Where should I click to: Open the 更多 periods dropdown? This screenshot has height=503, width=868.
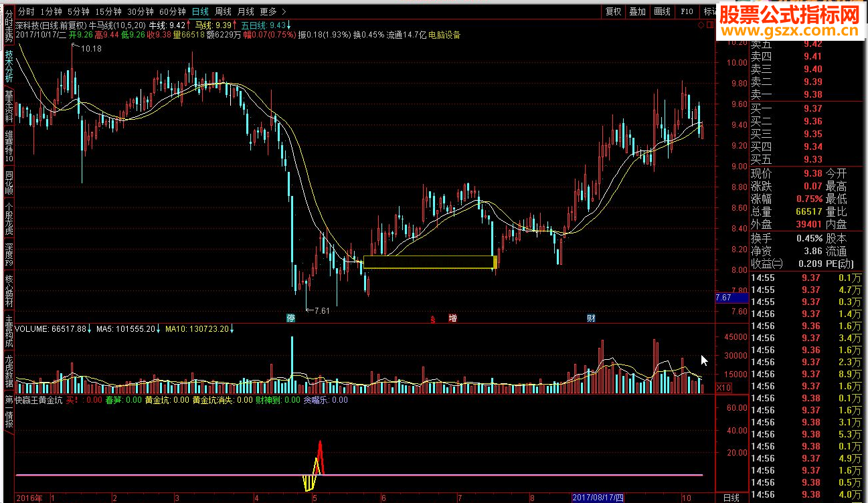coord(272,11)
